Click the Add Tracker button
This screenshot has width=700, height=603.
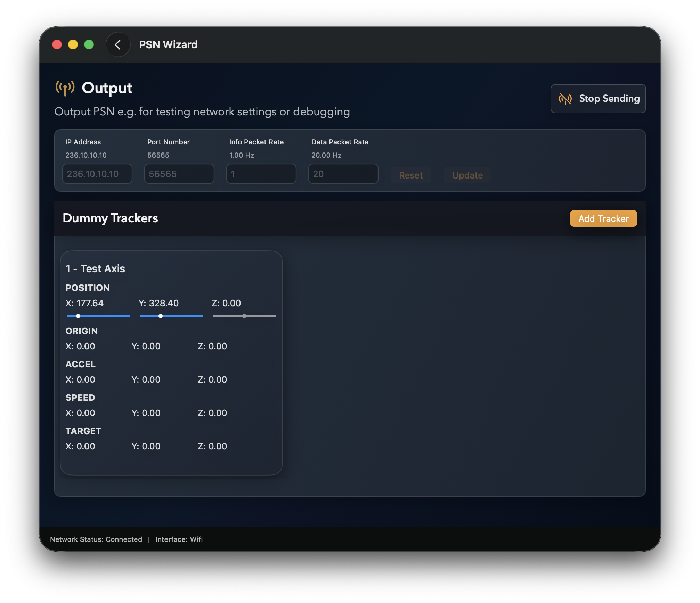click(x=604, y=218)
